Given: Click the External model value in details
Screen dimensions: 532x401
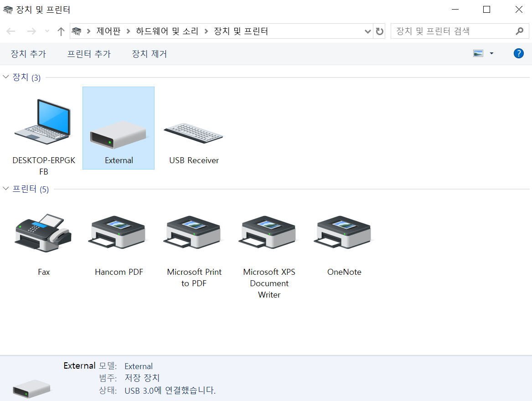Looking at the screenshot, I should 139,366.
